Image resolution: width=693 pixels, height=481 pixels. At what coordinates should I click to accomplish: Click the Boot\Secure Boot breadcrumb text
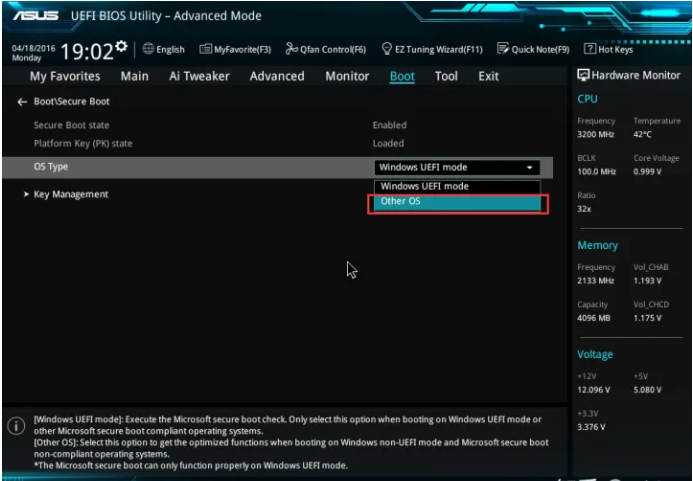[x=72, y=102]
